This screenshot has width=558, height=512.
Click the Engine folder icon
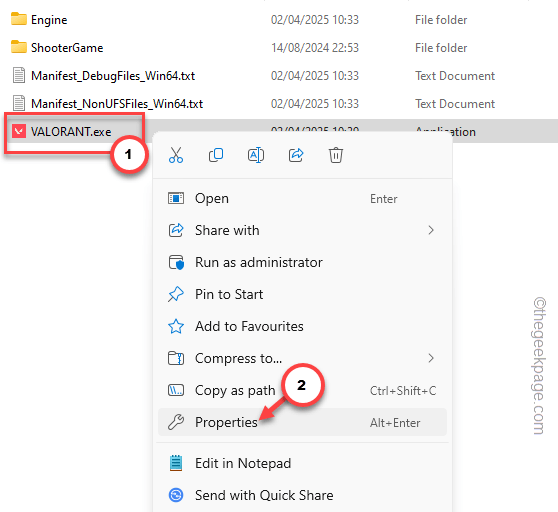[x=19, y=19]
